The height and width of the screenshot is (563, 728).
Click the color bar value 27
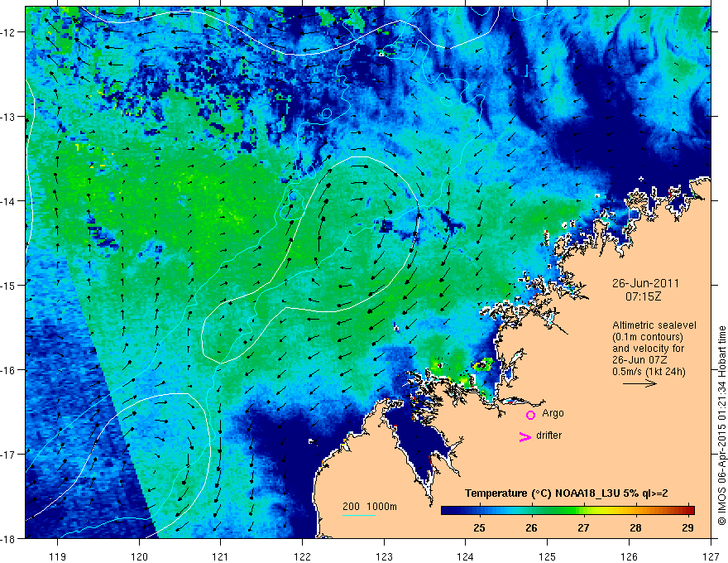[583, 527]
